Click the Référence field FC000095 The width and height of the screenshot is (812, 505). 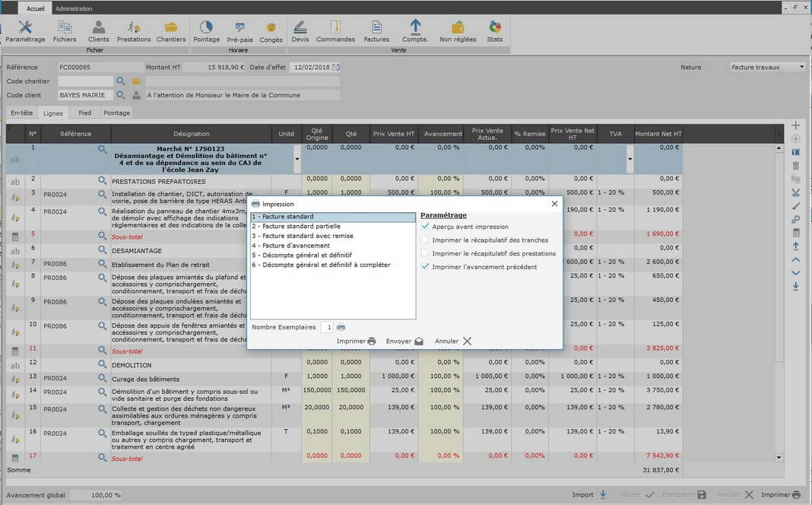100,68
